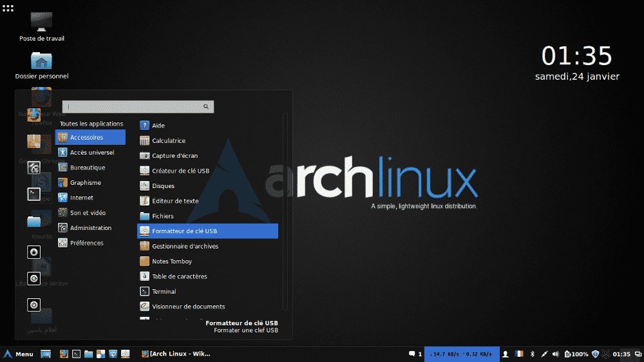Image resolution: width=644 pixels, height=362 pixels.
Task: Click the lock screen button in menu sidebar
Action: (33, 252)
